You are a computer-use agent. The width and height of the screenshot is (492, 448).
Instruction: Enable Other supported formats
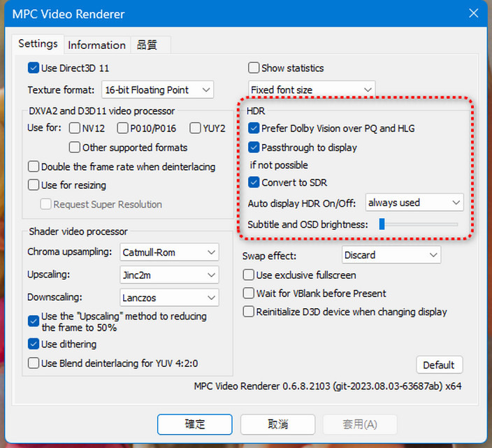coord(74,147)
